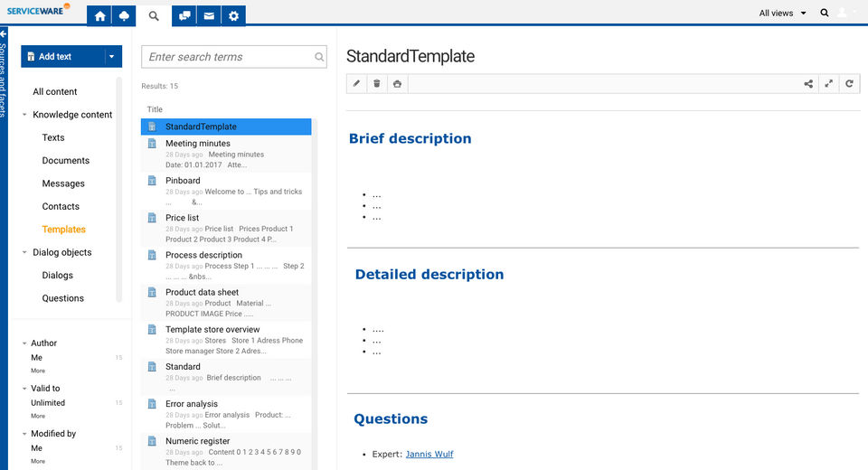
Task: Collapse the Knowledge content tree node
Action: (x=25, y=115)
